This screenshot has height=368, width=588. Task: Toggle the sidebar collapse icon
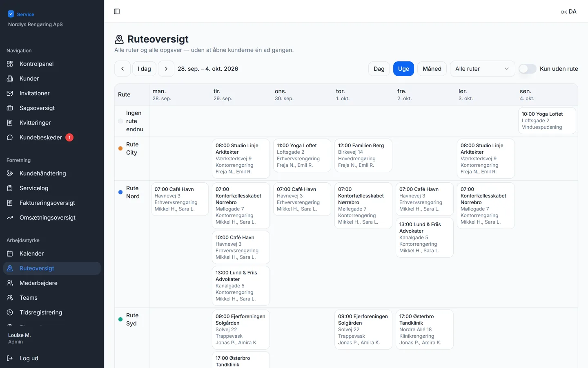pos(117,11)
